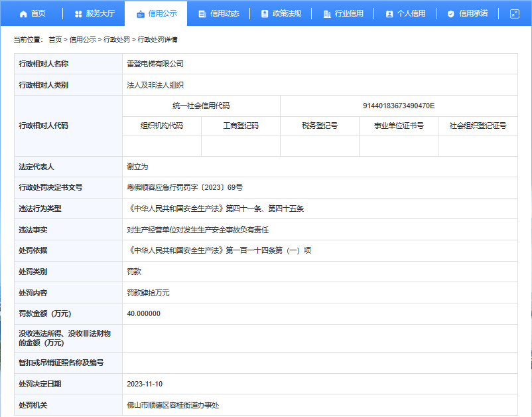This screenshot has height=417, width=532.
Task: Click the 首页 breadcrumb link
Action: [x=55, y=40]
